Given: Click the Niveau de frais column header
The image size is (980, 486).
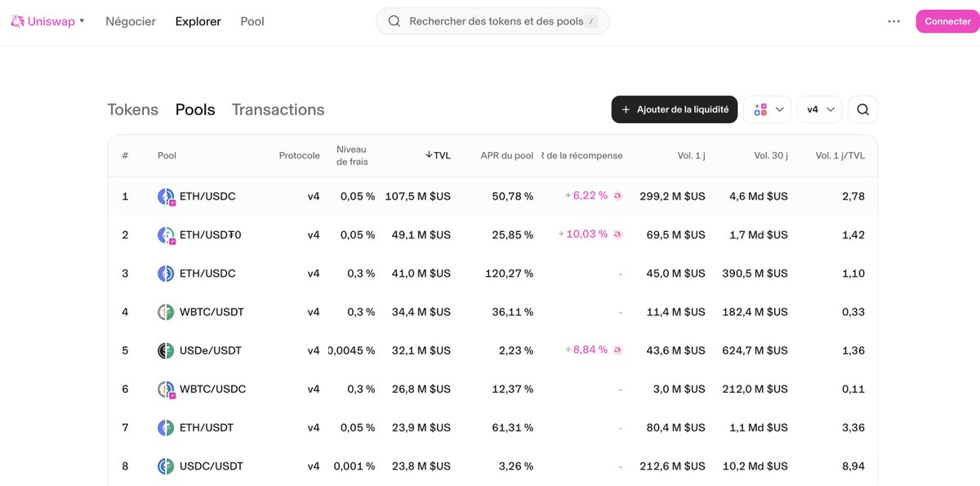Looking at the screenshot, I should (x=352, y=155).
